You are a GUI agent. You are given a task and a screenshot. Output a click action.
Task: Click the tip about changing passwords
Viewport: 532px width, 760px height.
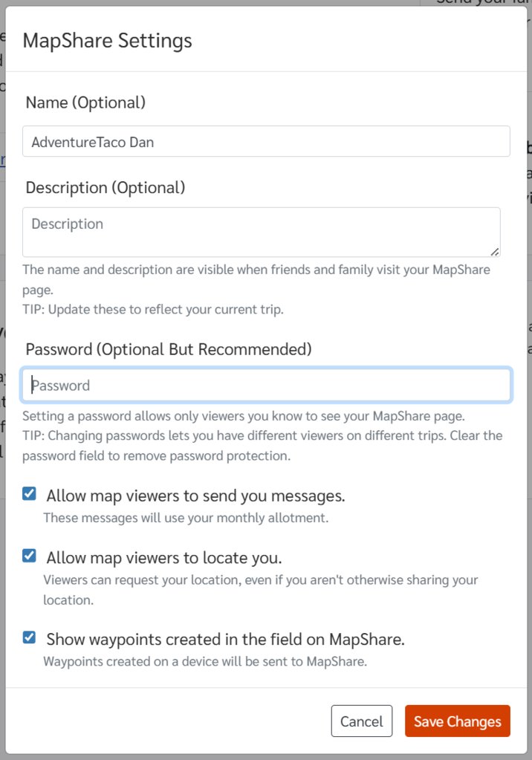coord(262,446)
